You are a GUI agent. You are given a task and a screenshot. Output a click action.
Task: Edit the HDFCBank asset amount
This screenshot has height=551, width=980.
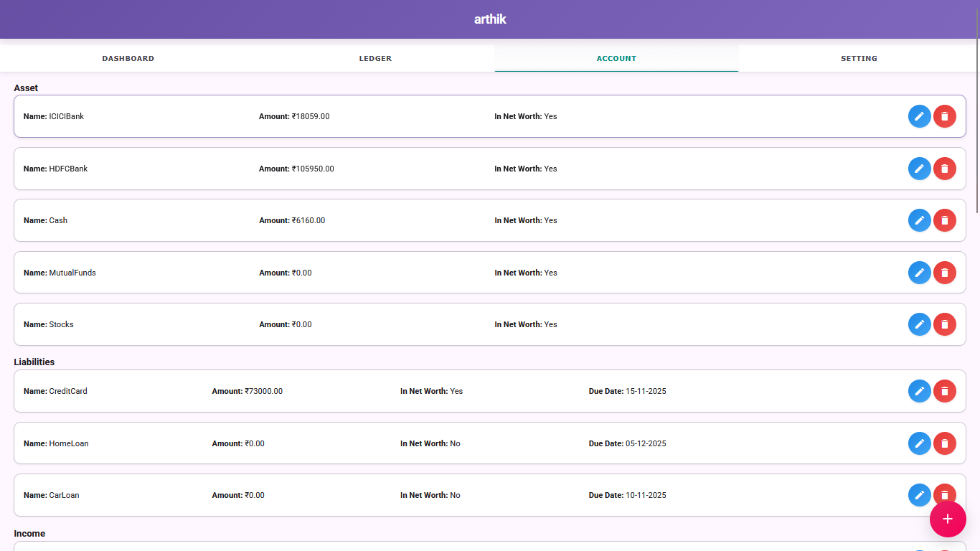click(x=920, y=169)
